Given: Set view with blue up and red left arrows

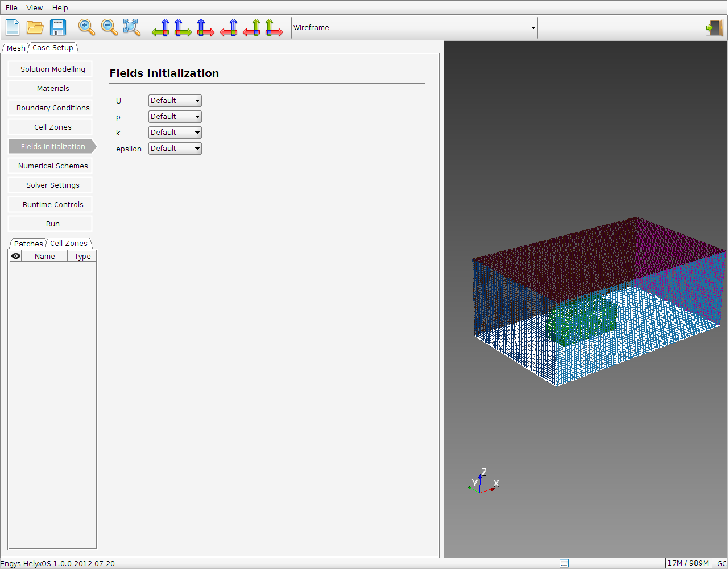Looking at the screenshot, I should [229, 27].
